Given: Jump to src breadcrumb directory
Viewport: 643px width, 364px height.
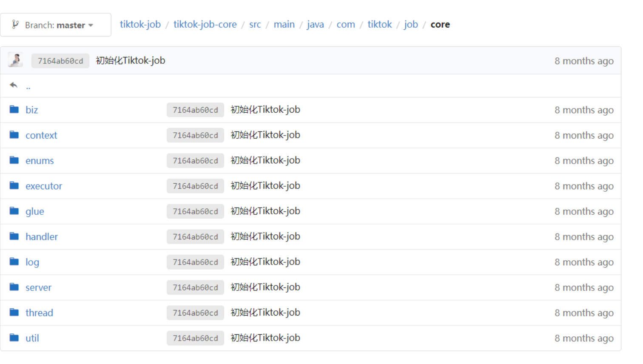Looking at the screenshot, I should [255, 25].
